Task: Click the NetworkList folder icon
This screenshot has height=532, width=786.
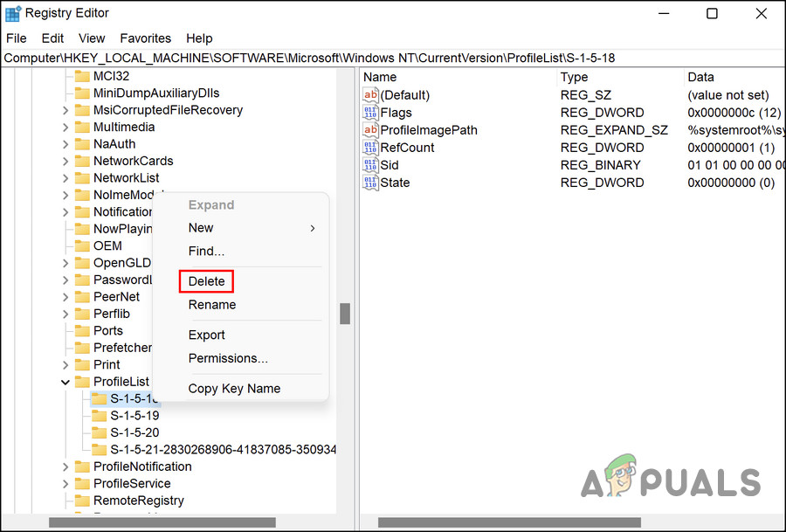Action: 82,178
